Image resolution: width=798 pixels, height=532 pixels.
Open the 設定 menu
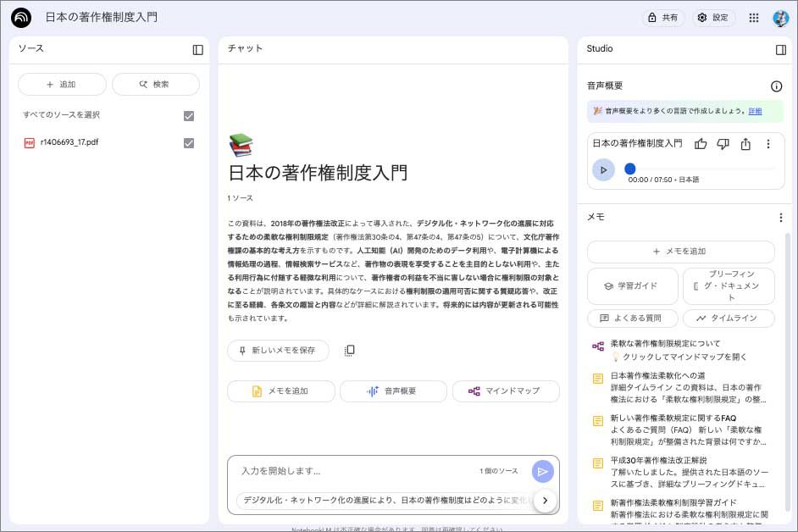pyautogui.click(x=712, y=18)
